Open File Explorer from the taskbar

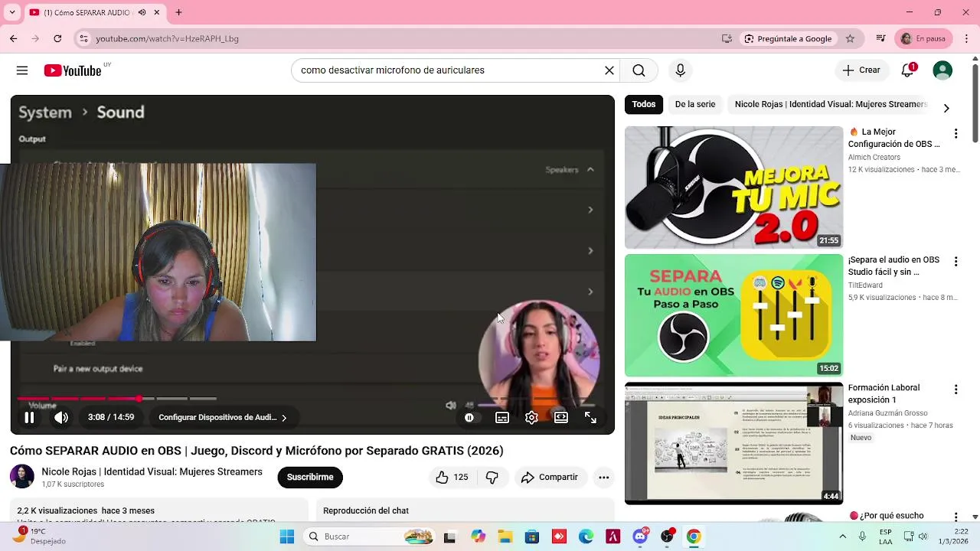pyautogui.click(x=505, y=536)
